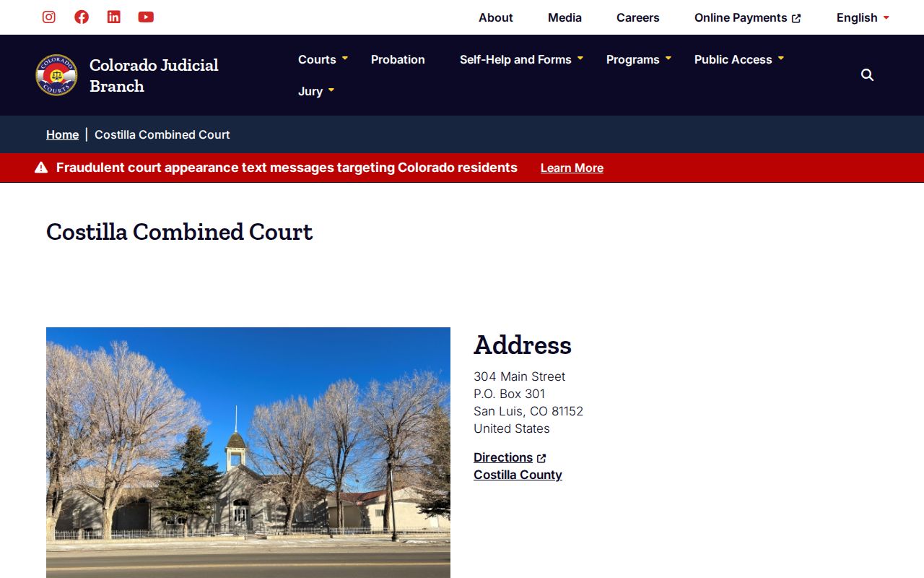Open the Costilla County link
Image resolution: width=924 pixels, height=578 pixels.
518,475
